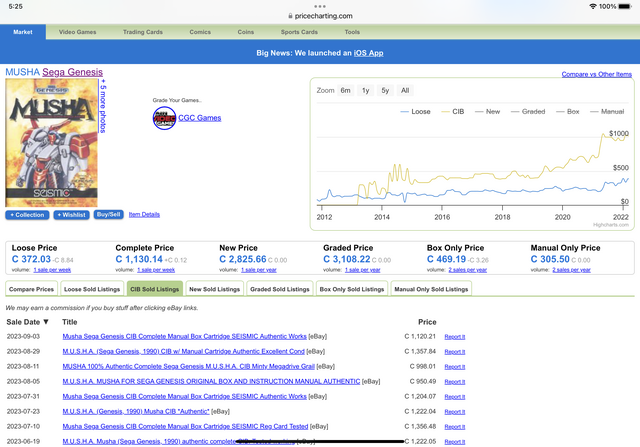Report the C 1,120.21 sale
The image size is (640, 447).
click(x=455, y=337)
